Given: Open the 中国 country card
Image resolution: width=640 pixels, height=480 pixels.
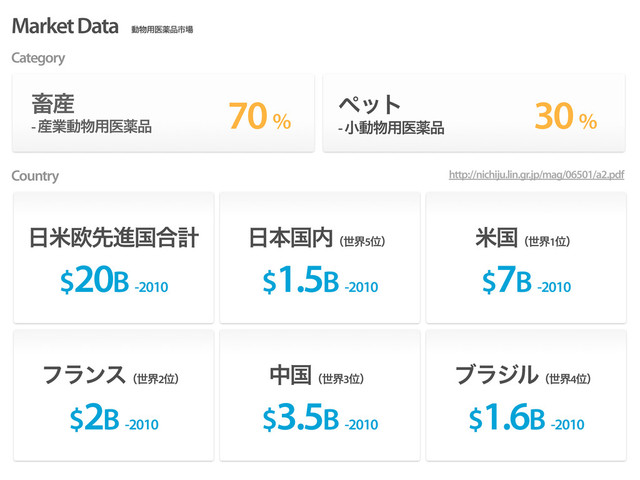Looking at the screenshot, I should (320, 396).
